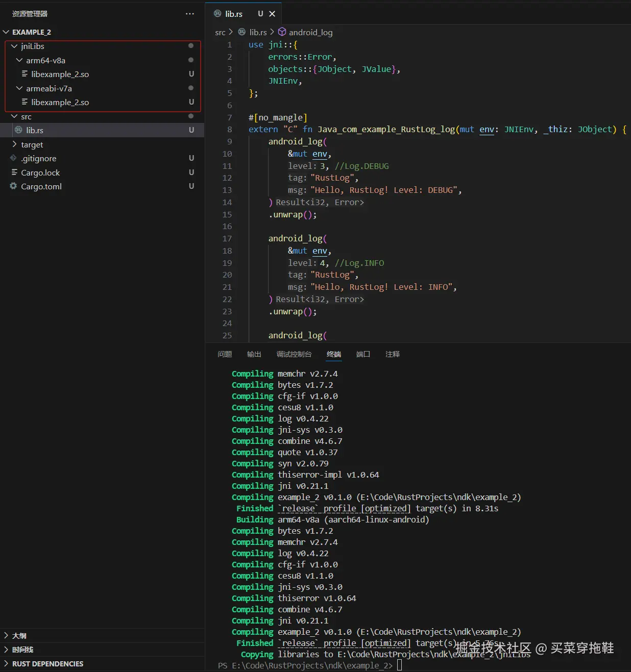Click the lib.rs breadcrumb segment
The width and height of the screenshot is (631, 672).
click(x=258, y=32)
